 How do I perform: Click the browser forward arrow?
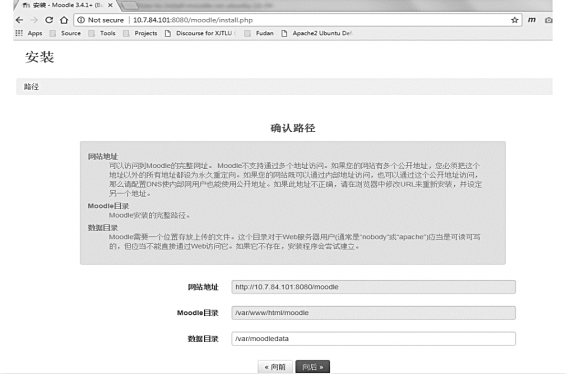(x=34, y=20)
